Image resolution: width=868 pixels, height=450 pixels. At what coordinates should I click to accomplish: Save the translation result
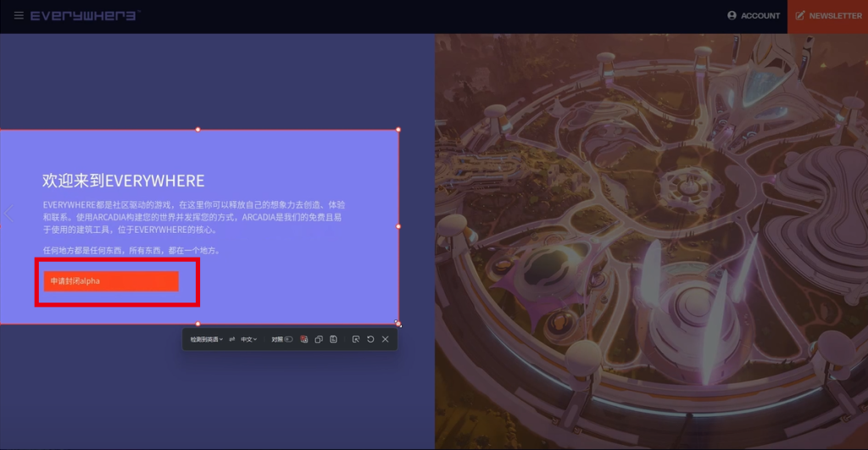[x=334, y=339]
